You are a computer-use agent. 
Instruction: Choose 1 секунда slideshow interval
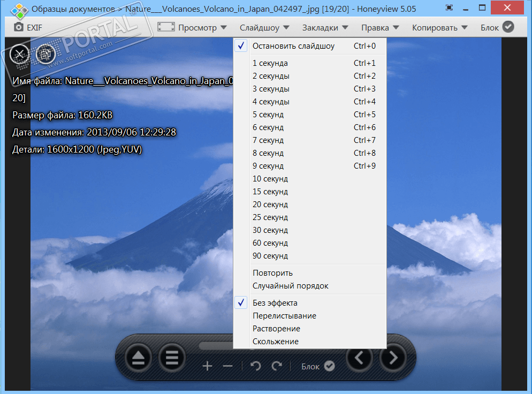(310, 63)
